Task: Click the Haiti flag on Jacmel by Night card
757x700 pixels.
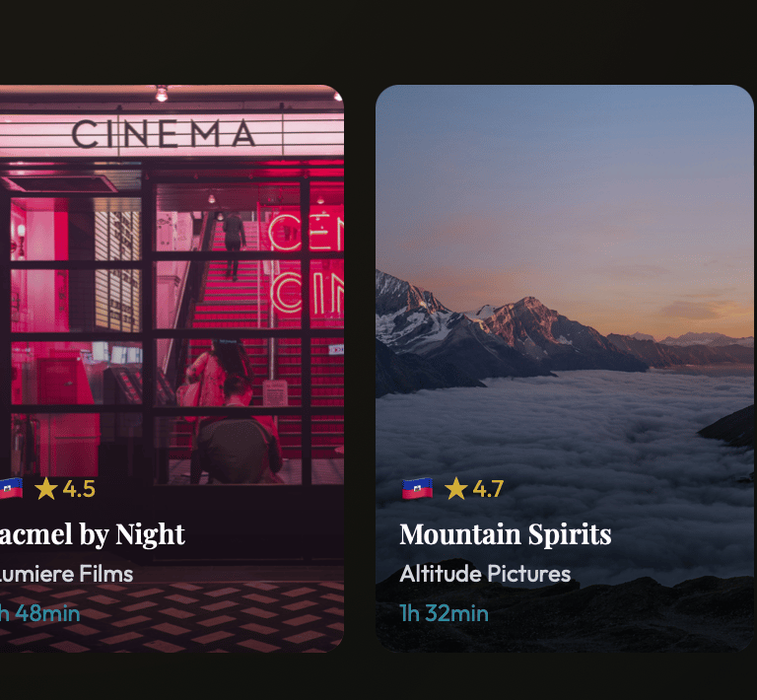Action: tap(11, 488)
